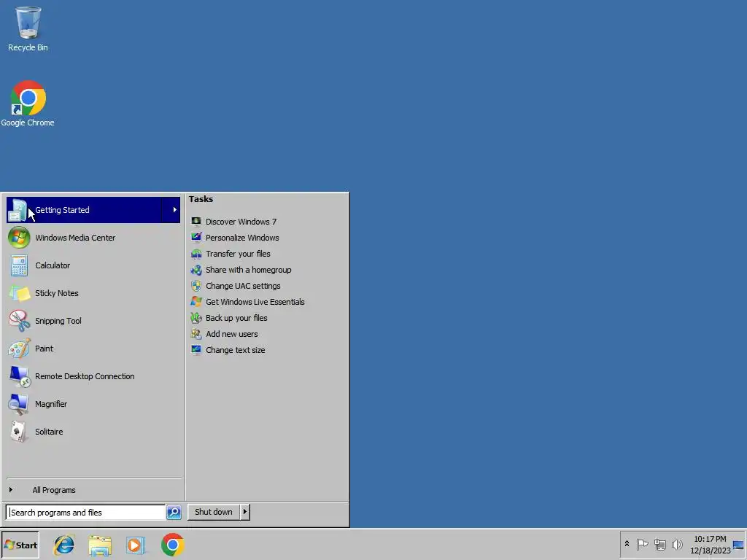
Task: Click the Discover Windows 7 link text
Action: tap(241, 222)
